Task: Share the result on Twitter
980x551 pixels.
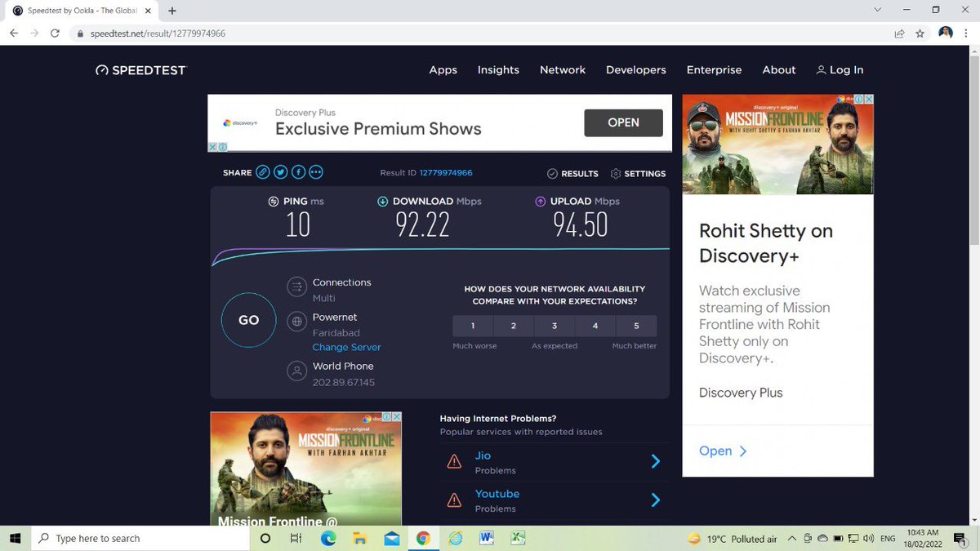Action: coord(280,172)
